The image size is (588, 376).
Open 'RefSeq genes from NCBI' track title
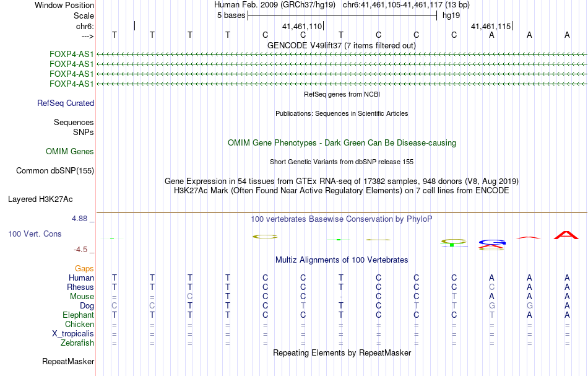(x=342, y=95)
